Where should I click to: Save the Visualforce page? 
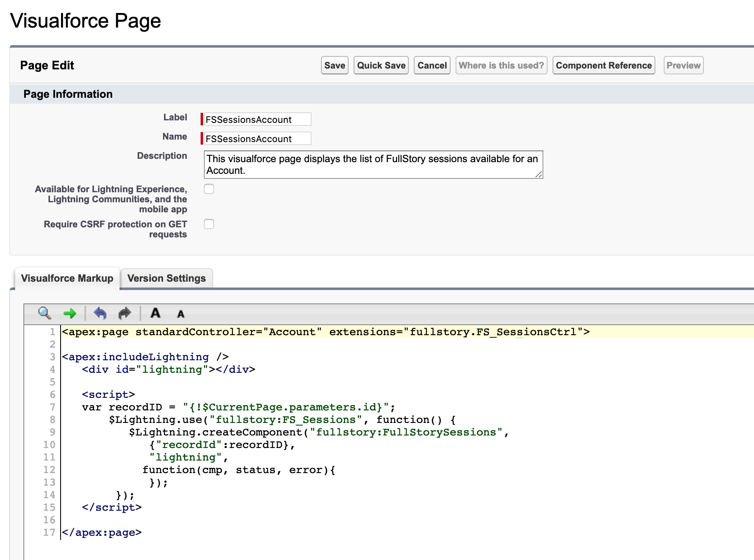[335, 65]
